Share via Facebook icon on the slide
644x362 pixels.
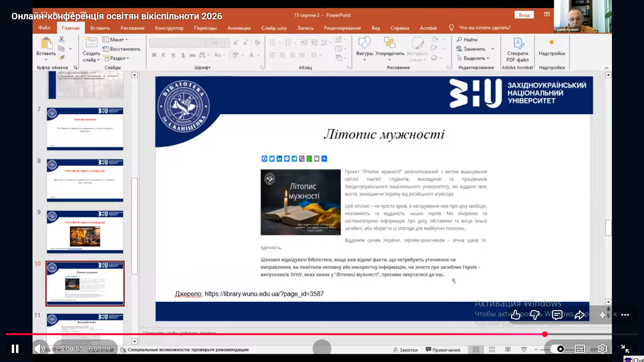[x=264, y=159]
